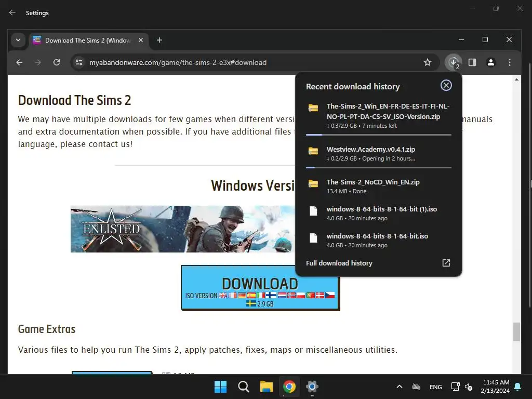The width and height of the screenshot is (532, 399).
Task: Expand the hidden system tray icons
Action: coord(400,387)
